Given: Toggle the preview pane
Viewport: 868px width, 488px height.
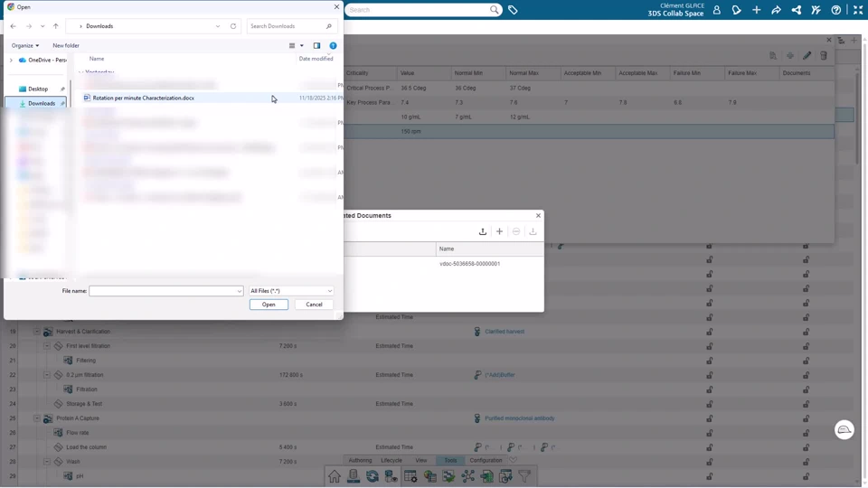Looking at the screenshot, I should coord(316,45).
